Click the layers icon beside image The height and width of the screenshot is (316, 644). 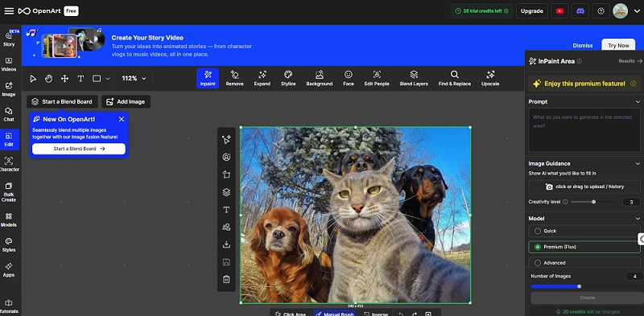(x=226, y=192)
